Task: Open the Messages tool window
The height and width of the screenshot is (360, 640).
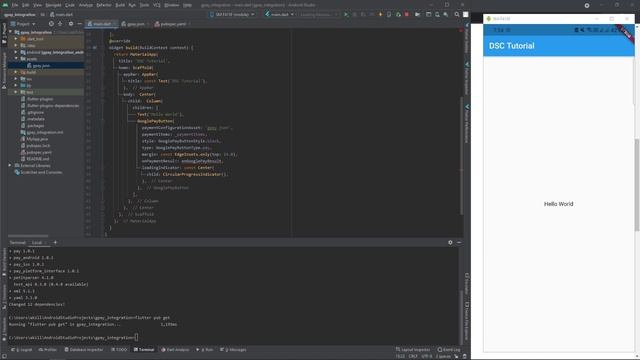Action: coord(233,350)
